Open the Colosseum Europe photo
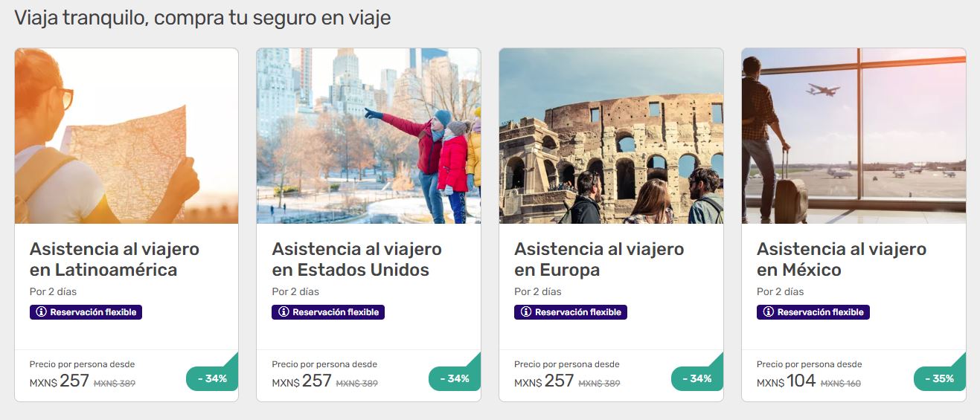The height and width of the screenshot is (420, 980). [x=612, y=136]
